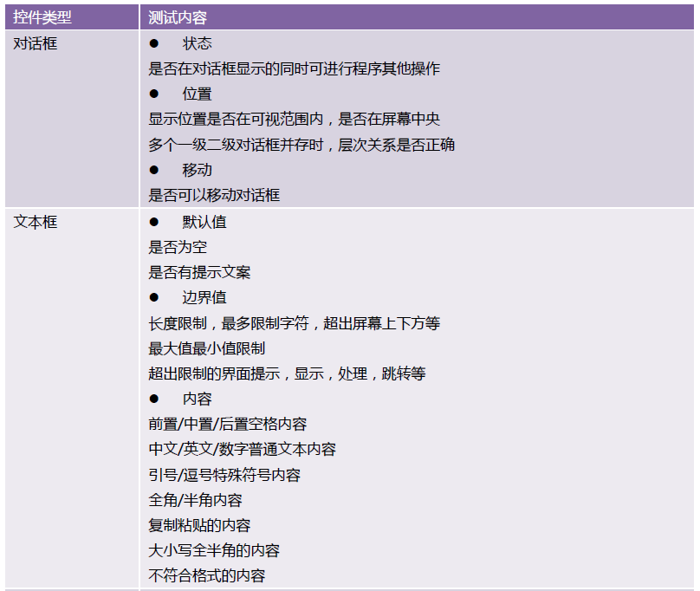Click the line 超出限制的界面提示，显示，处理，跳转等
This screenshot has height=591, width=700.
click(287, 373)
